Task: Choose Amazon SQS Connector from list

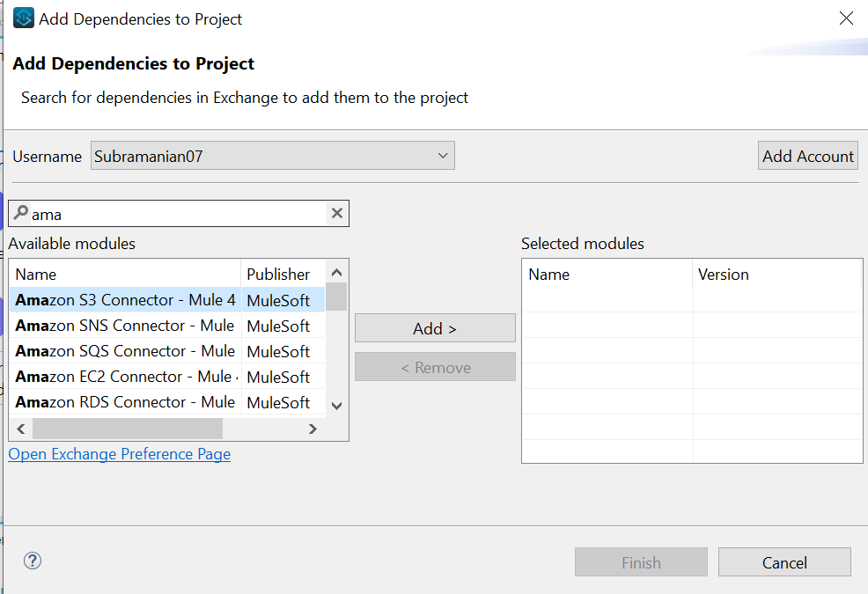Action: coord(125,351)
